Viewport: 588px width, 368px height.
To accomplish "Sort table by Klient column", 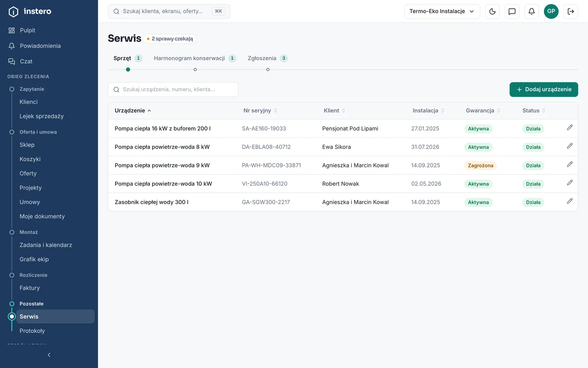I will (334, 110).
